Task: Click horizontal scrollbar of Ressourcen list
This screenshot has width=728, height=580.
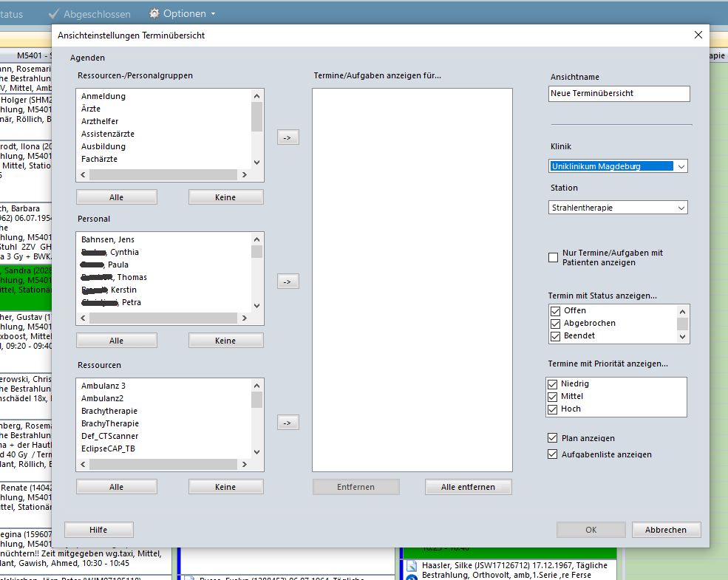Action: click(x=163, y=465)
